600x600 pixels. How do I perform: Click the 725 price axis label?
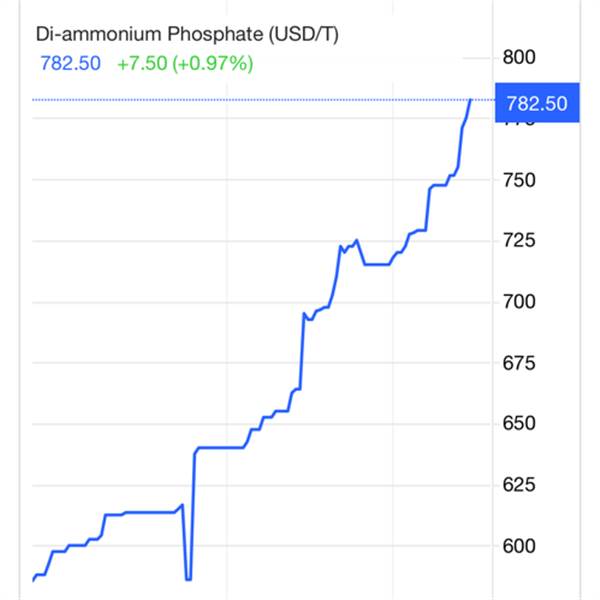519,241
